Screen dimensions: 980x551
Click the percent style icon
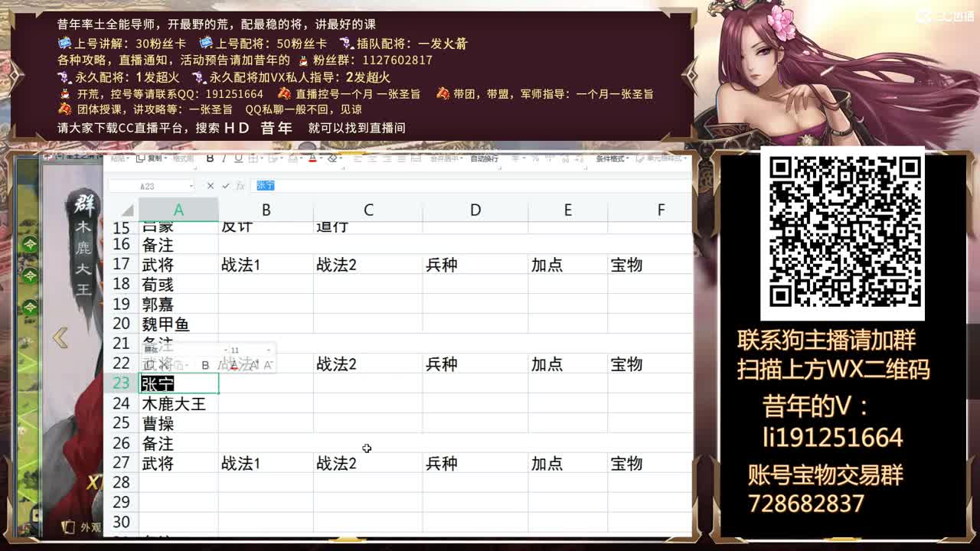pos(537,158)
